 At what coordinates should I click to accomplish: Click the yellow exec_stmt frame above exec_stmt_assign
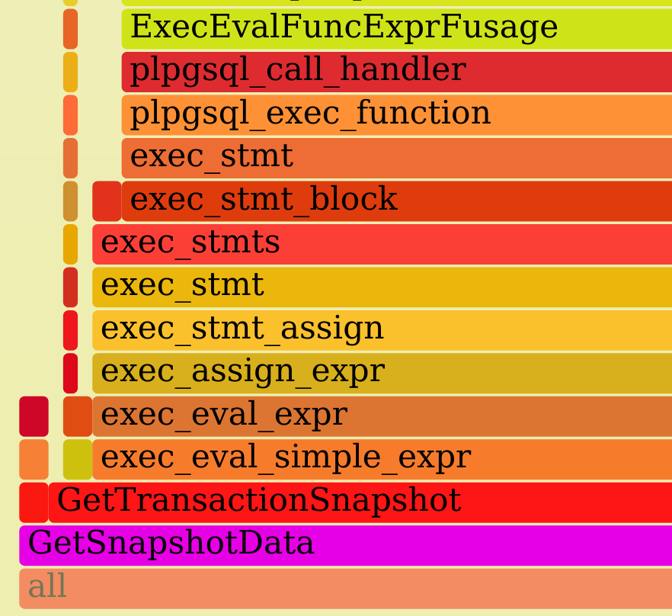[x=382, y=287]
